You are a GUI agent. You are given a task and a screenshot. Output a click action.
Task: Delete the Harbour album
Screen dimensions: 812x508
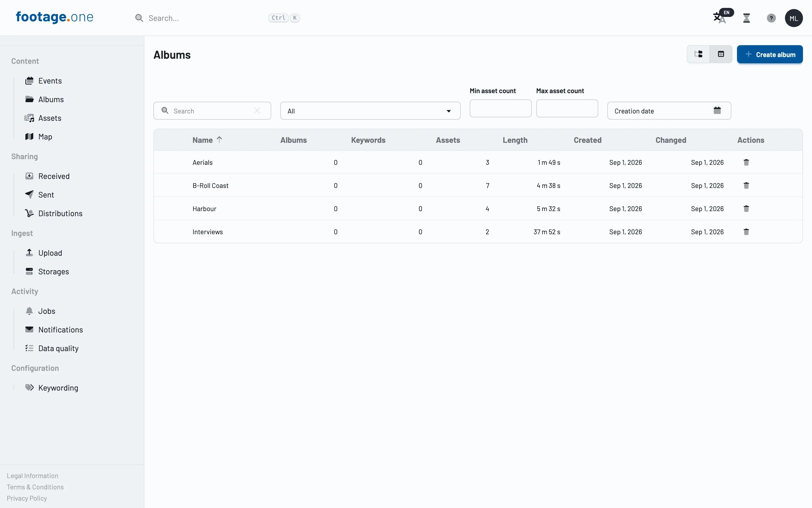tap(746, 209)
